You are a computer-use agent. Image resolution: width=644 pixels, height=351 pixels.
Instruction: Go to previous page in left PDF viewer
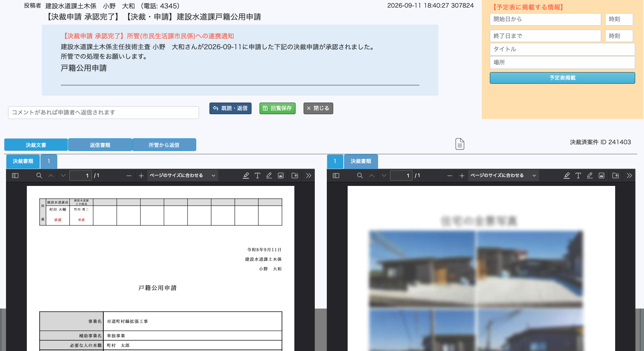pyautogui.click(x=51, y=175)
